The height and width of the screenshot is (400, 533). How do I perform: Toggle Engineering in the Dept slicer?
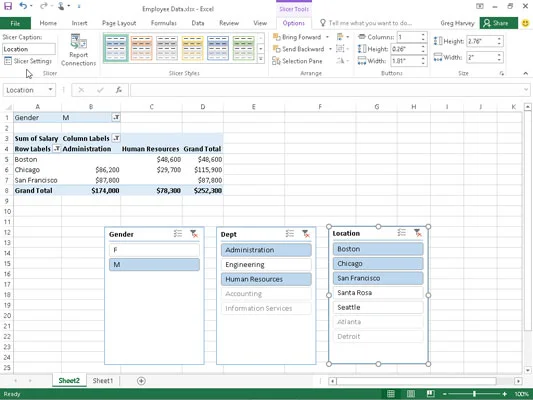point(266,264)
